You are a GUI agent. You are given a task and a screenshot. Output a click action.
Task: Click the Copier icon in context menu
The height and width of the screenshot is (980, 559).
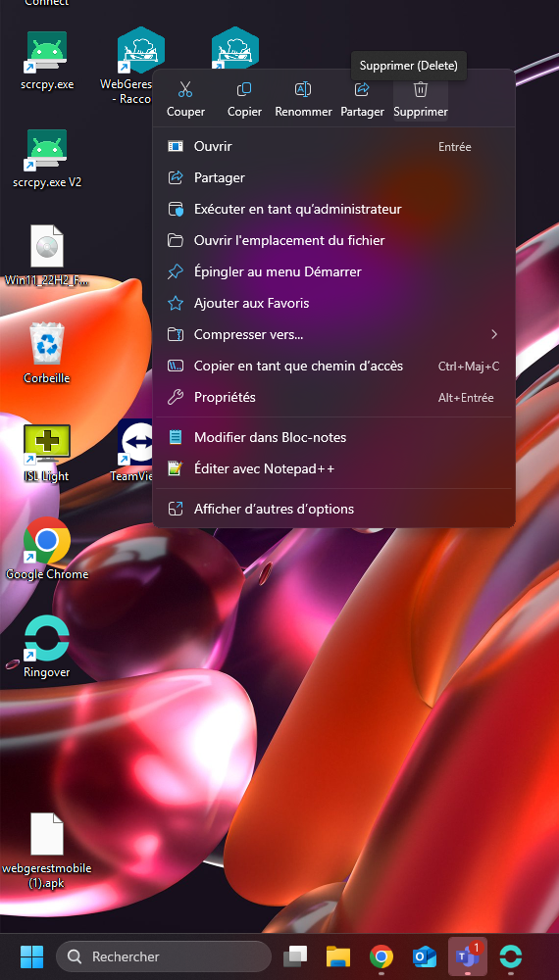[244, 90]
